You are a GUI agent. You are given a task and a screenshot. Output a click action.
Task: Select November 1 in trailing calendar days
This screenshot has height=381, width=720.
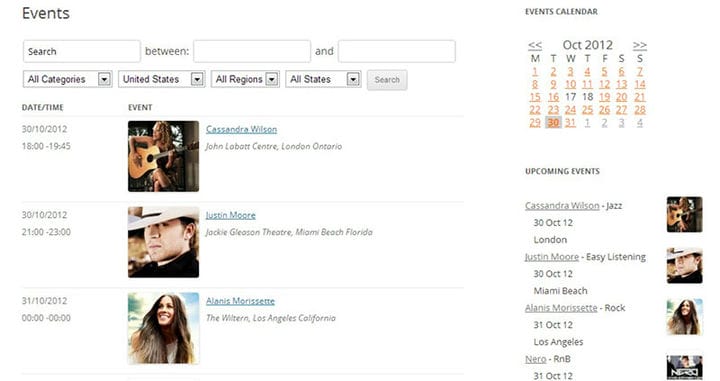587,123
